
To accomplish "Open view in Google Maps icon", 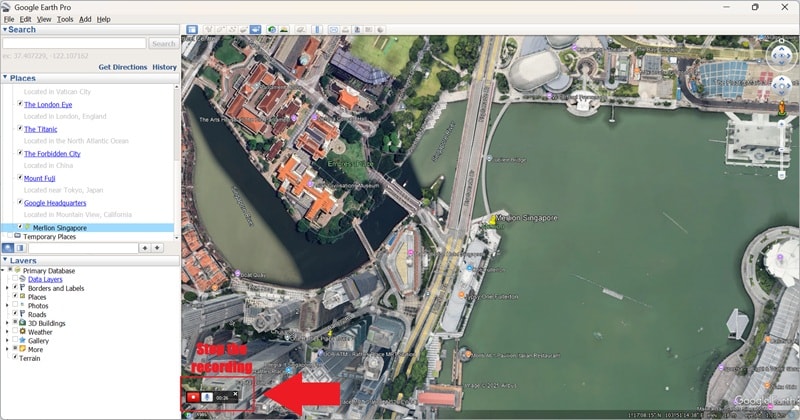I will pyautogui.click(x=368, y=30).
